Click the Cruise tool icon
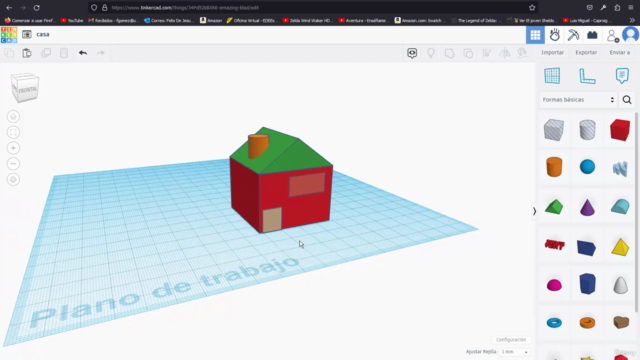 [522, 53]
